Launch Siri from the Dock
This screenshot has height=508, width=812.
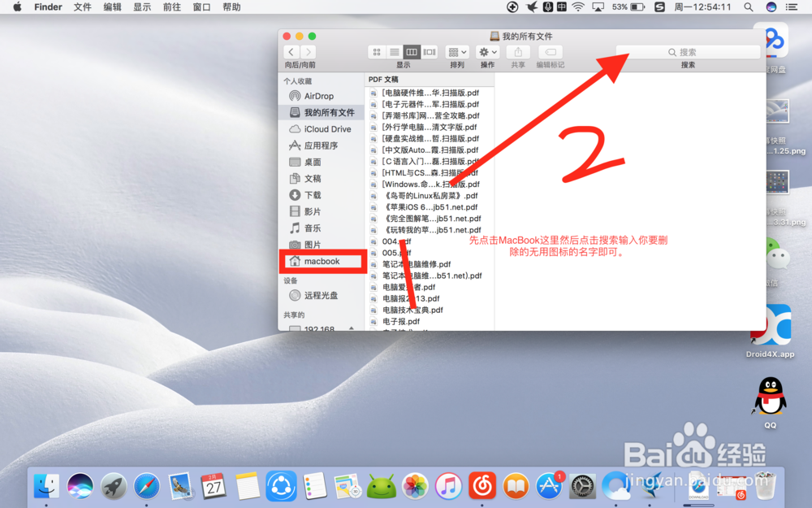(80, 486)
